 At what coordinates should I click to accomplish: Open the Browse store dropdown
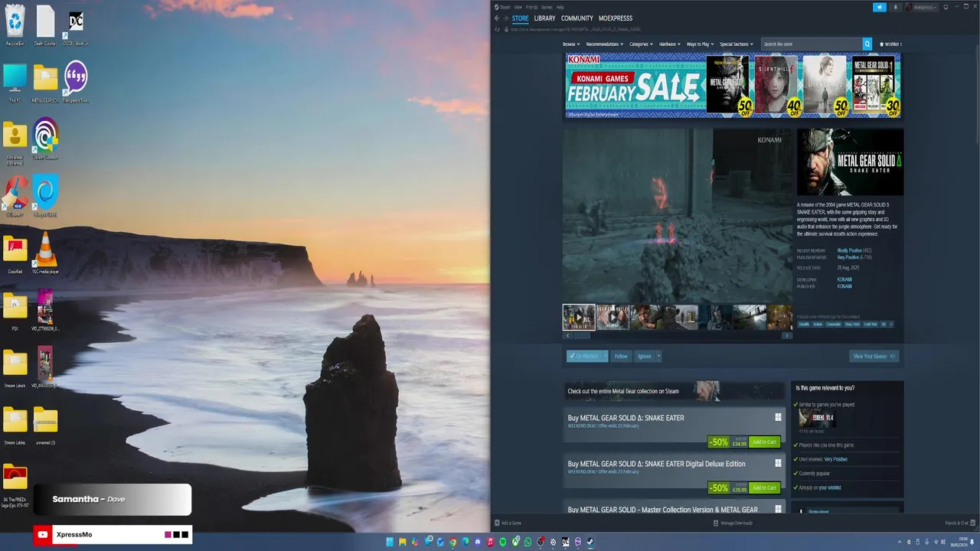(x=570, y=44)
